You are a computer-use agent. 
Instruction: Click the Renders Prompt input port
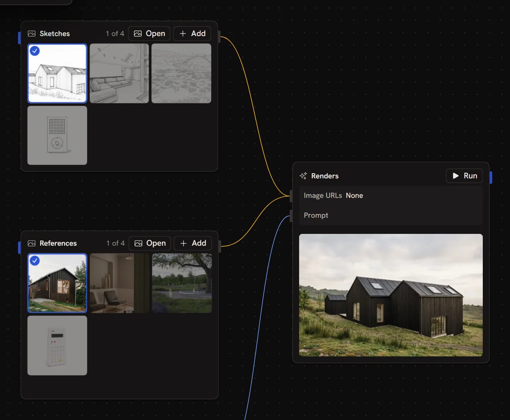(x=291, y=216)
